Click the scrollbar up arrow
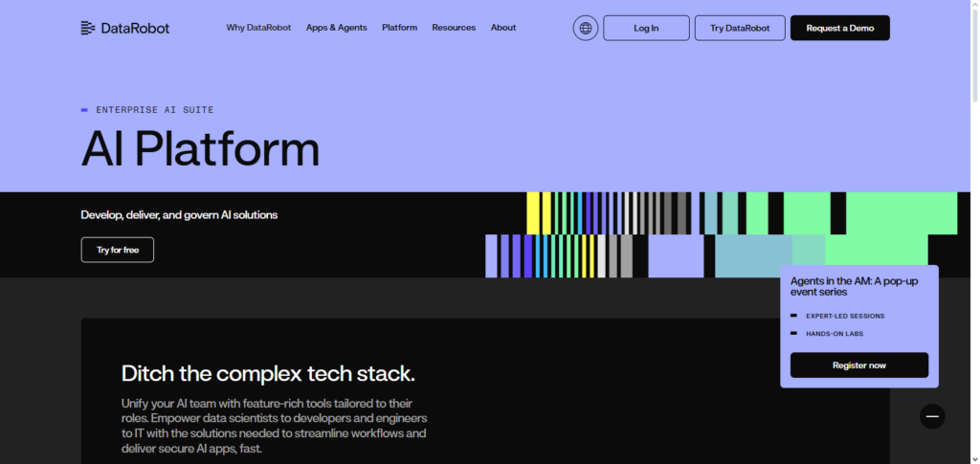 tap(973, 6)
